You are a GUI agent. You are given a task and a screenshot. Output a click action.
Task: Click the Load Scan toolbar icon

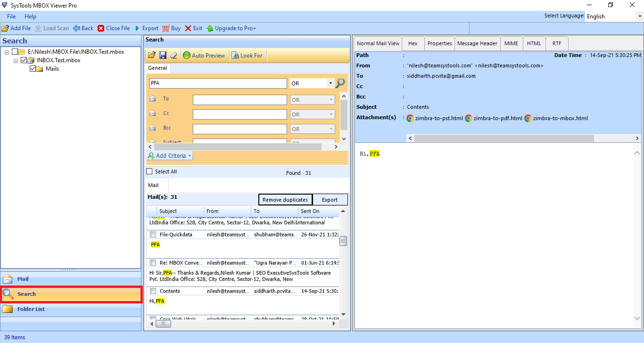38,28
